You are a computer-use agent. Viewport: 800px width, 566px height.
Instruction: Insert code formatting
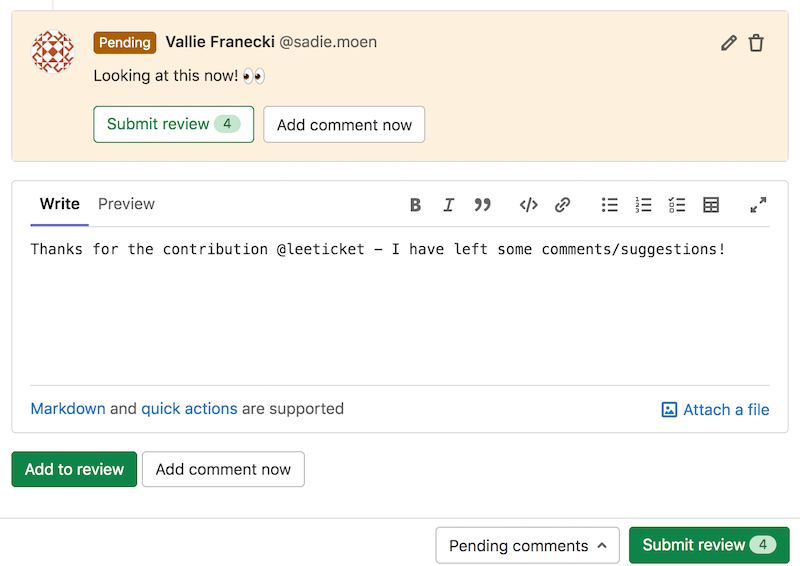pyautogui.click(x=528, y=205)
